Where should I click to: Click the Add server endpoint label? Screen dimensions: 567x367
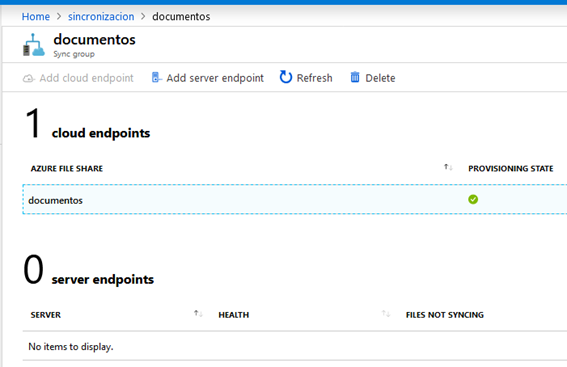coord(215,78)
